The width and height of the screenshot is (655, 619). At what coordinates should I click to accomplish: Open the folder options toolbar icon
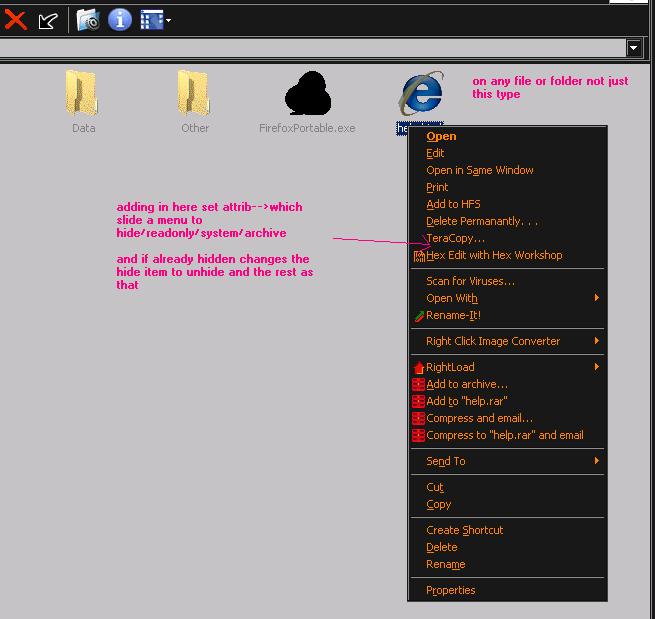click(x=88, y=19)
